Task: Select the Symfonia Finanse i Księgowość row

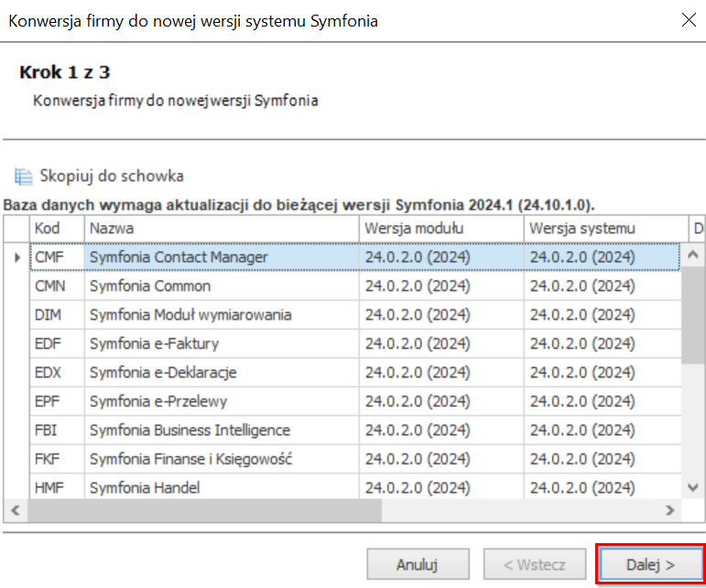Action: [355, 459]
